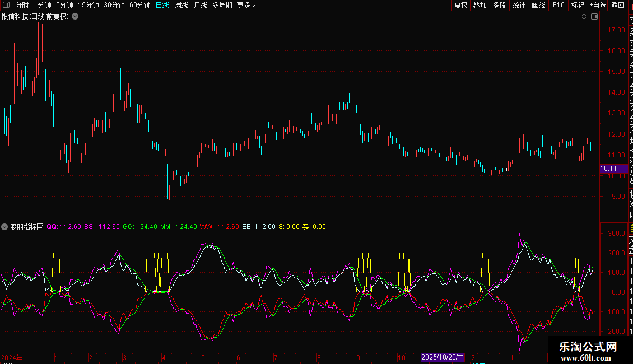The image size is (633, 364).
Task: Expand the 更多 period options
Action: [x=246, y=5]
